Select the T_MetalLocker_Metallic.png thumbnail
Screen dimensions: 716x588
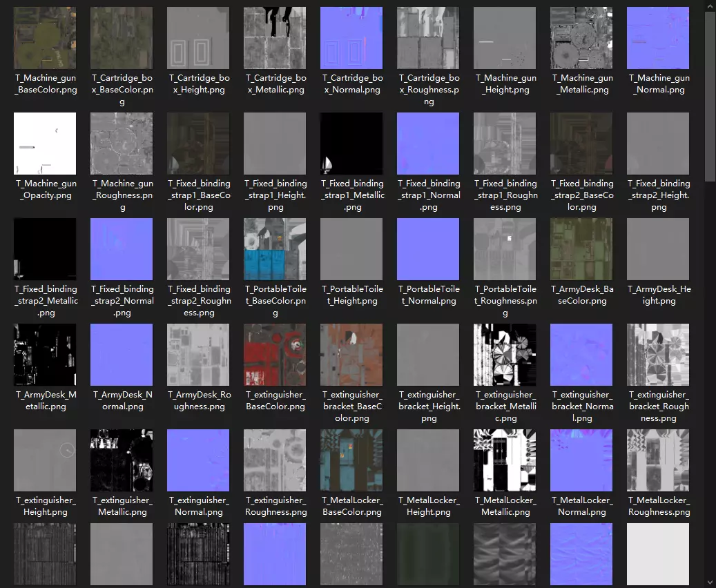tap(505, 460)
